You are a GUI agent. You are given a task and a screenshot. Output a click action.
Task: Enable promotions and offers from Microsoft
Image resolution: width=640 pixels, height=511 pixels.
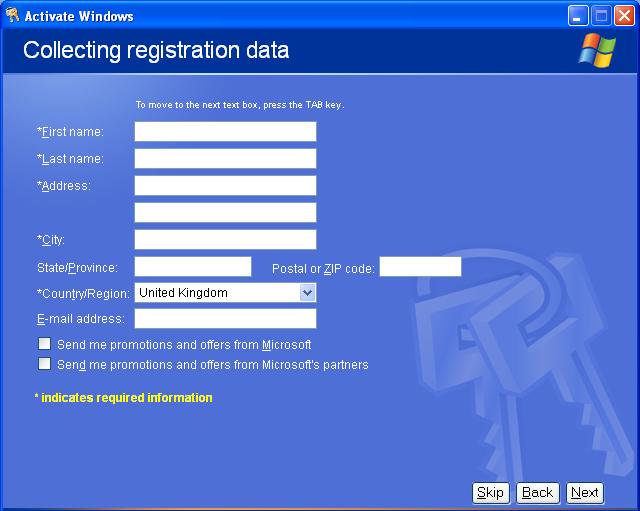point(44,344)
